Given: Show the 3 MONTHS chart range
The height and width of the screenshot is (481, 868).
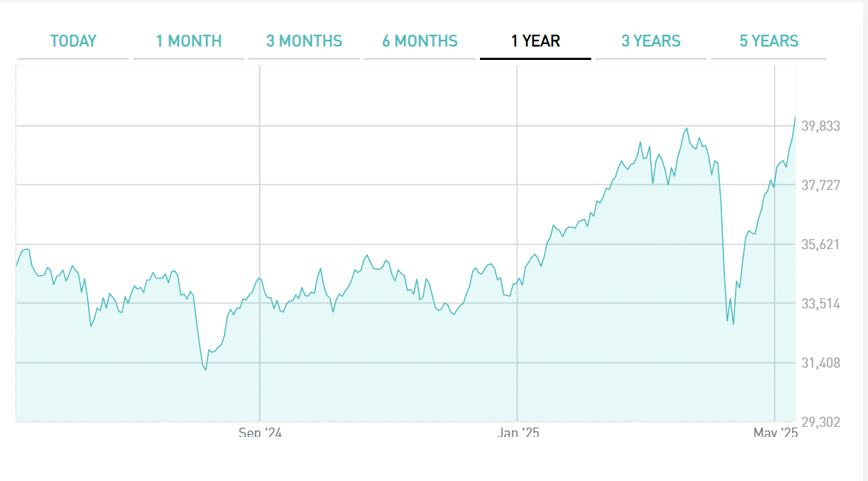Looking at the screenshot, I should pyautogui.click(x=304, y=41).
